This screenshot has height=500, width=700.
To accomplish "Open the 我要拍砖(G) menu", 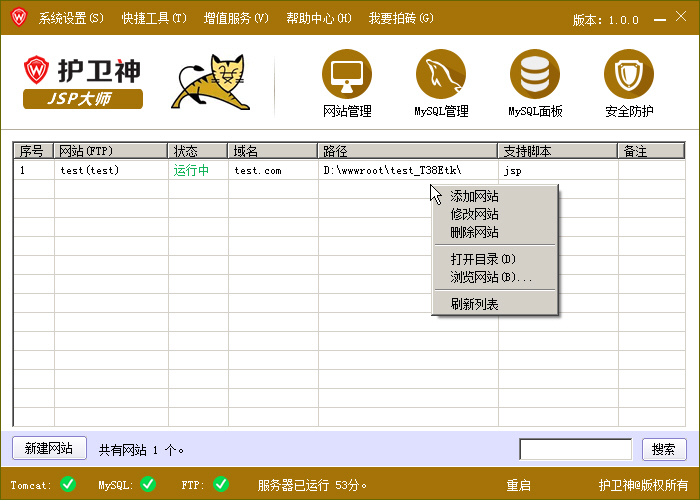I will (401, 18).
